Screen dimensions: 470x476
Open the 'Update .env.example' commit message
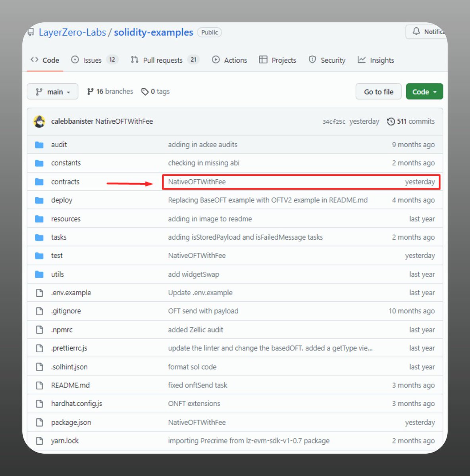coord(200,293)
